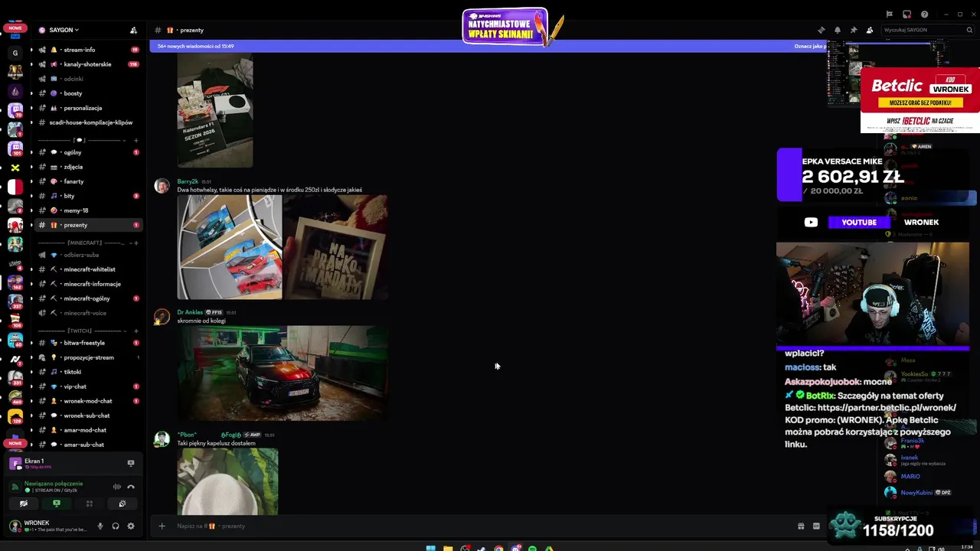Click the top 'NOWE' unread pill
Image resolution: width=980 pixels, height=551 pixels.
coord(15,28)
